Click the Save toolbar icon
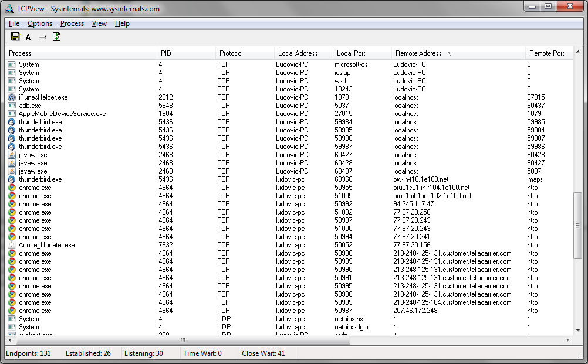The height and width of the screenshot is (364, 588). tap(15, 37)
